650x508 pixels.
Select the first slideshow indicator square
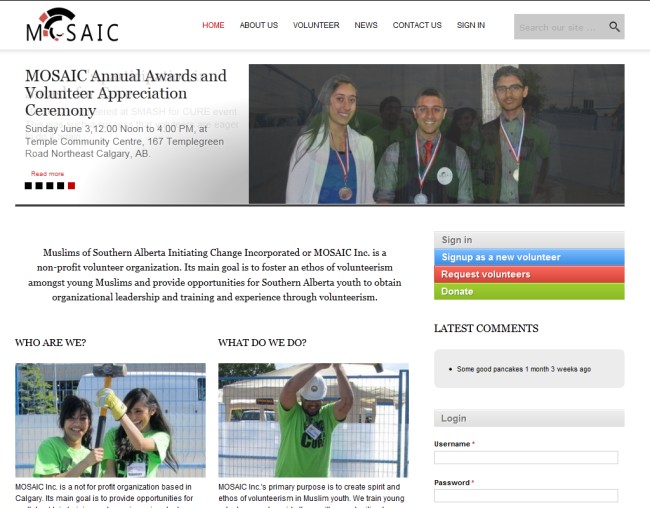click(28, 185)
